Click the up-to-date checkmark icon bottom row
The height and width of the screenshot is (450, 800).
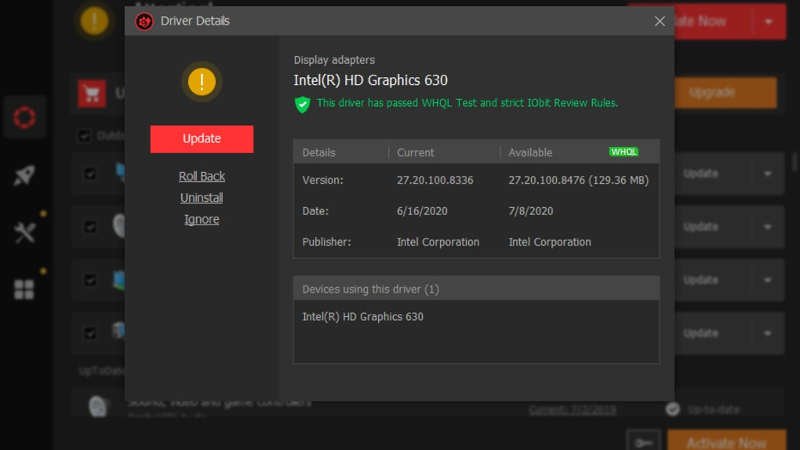672,409
